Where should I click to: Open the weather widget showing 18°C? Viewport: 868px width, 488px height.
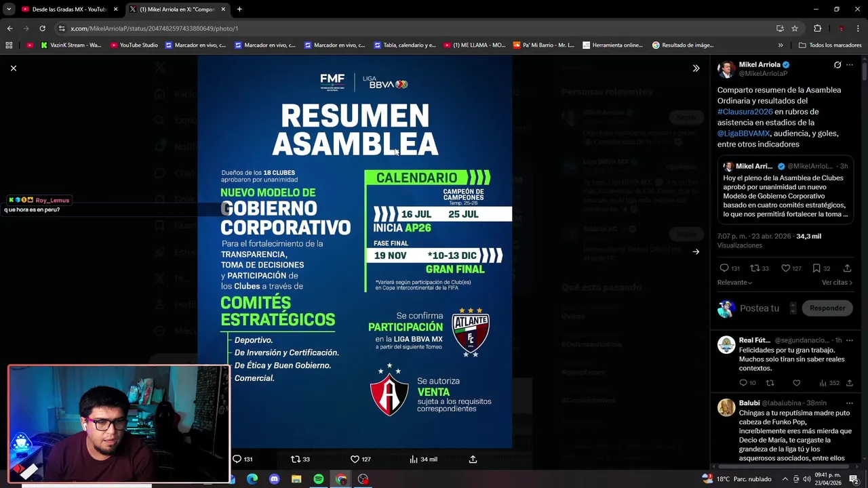(736, 479)
